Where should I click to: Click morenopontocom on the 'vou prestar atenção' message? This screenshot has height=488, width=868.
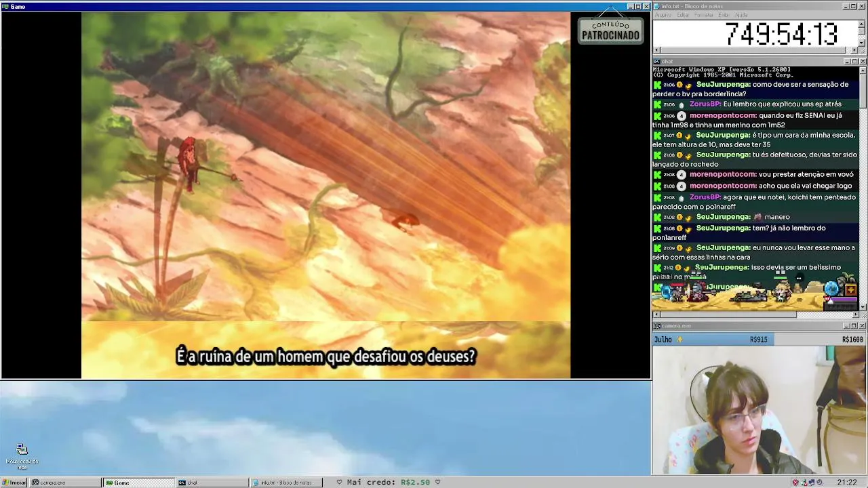723,175
